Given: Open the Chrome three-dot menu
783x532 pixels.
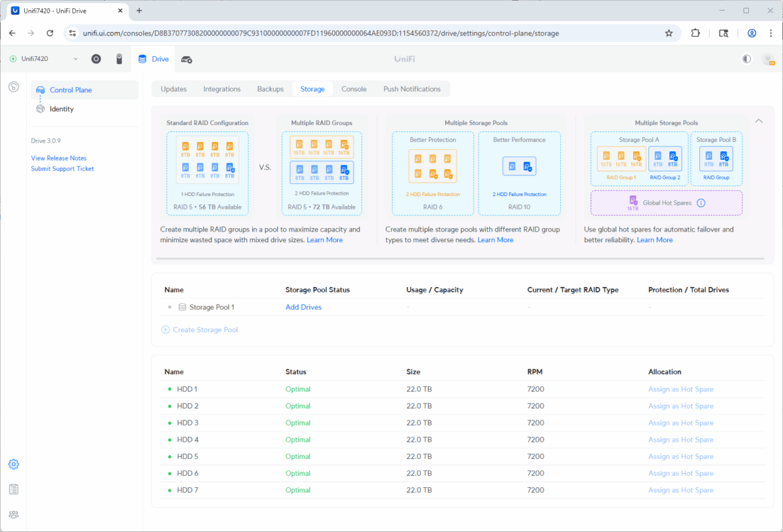Looking at the screenshot, I should click(x=770, y=33).
